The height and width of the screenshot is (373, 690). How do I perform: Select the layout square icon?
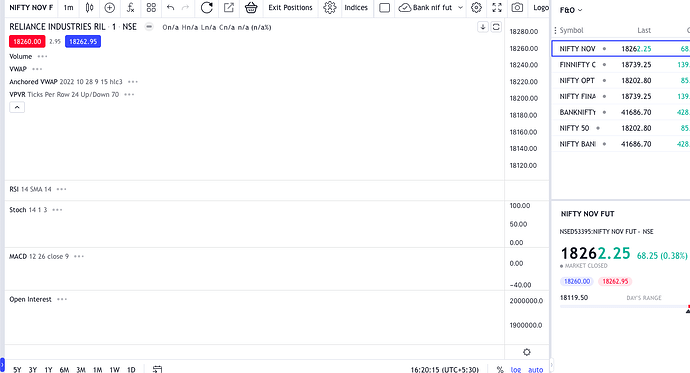point(384,7)
